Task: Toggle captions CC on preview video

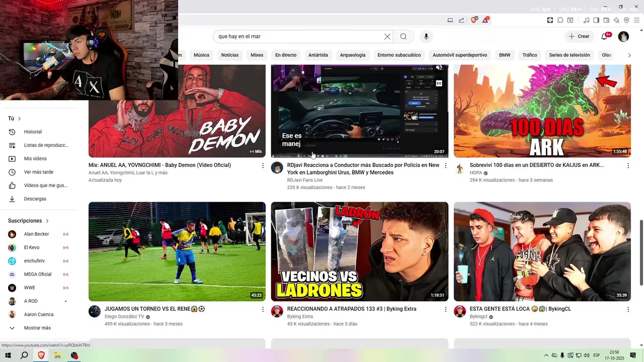Action: tap(439, 83)
